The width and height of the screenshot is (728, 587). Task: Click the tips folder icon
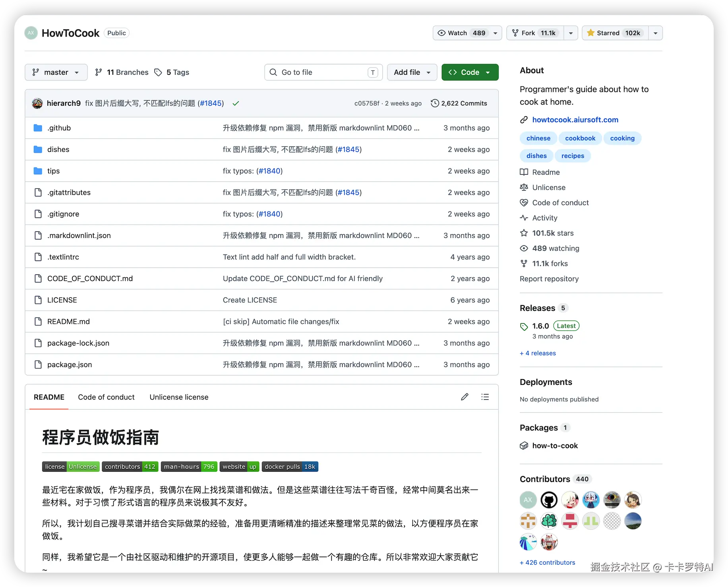coord(38,171)
